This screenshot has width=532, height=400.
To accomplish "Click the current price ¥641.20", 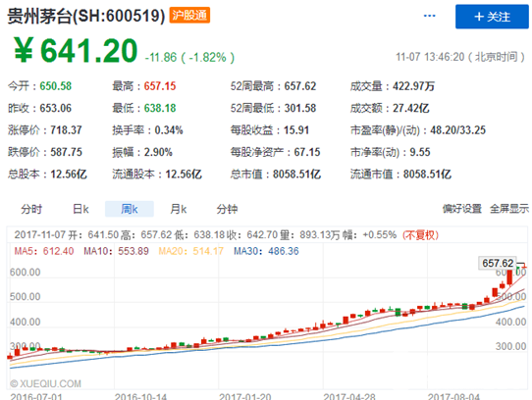I will (76, 51).
